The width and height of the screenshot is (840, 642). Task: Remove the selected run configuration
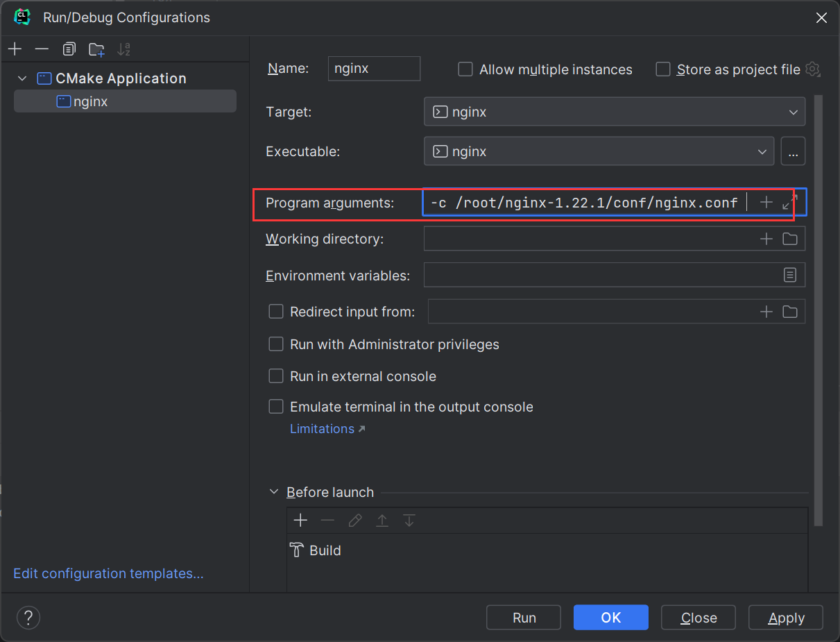pyautogui.click(x=42, y=49)
